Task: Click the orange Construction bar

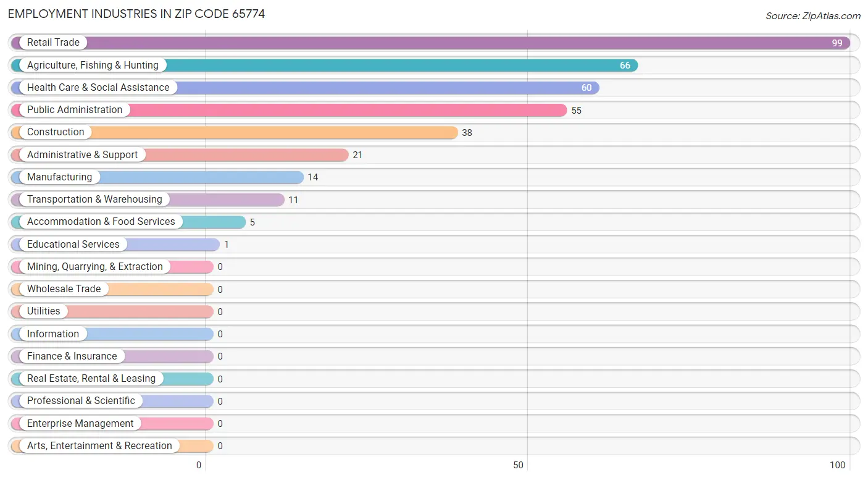Action: pyautogui.click(x=235, y=132)
